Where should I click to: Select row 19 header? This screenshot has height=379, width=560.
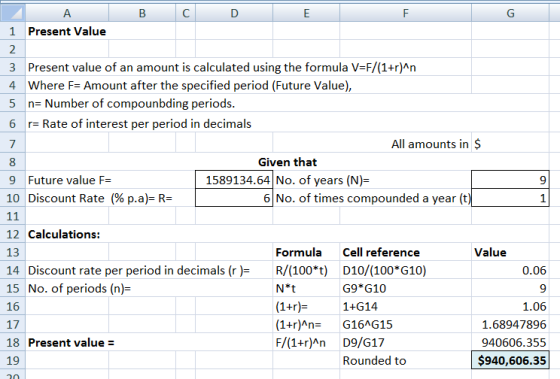click(x=13, y=360)
